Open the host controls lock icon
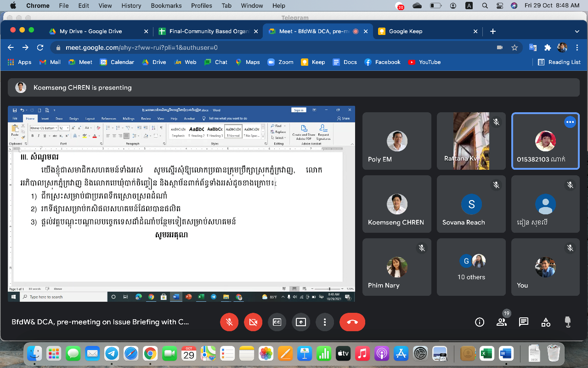 click(x=568, y=322)
